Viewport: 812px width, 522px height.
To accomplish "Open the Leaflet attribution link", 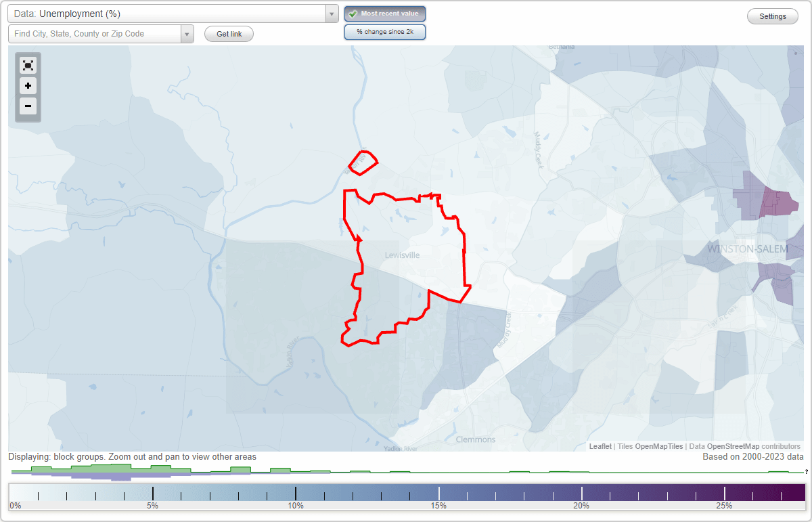I will pos(600,446).
